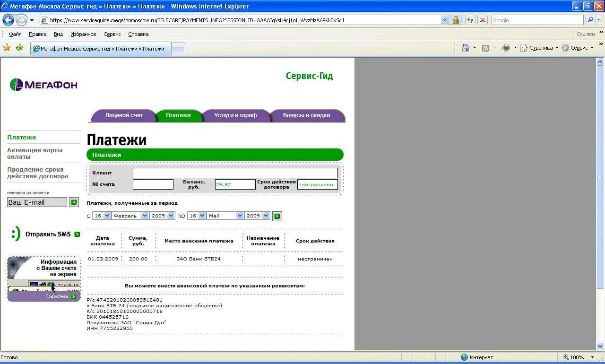This screenshot has width=605, height=364.
Task: Open the Вид menu
Action: tap(58, 34)
